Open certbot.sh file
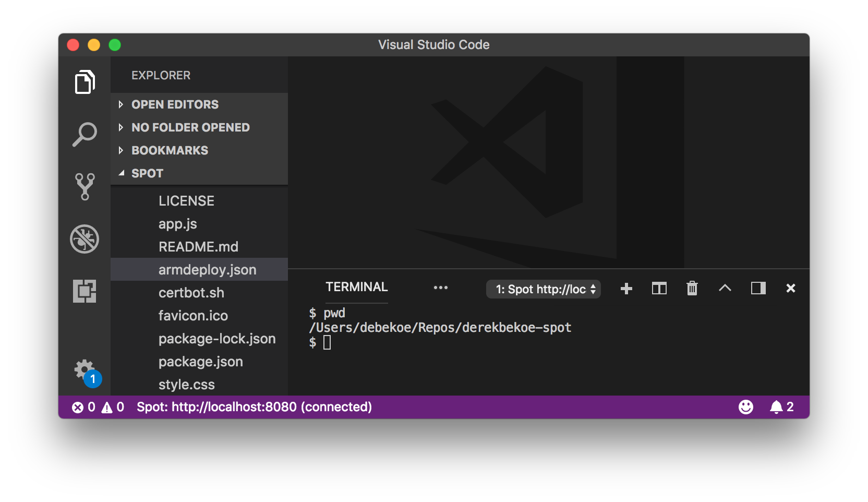The height and width of the screenshot is (502, 868). [199, 293]
